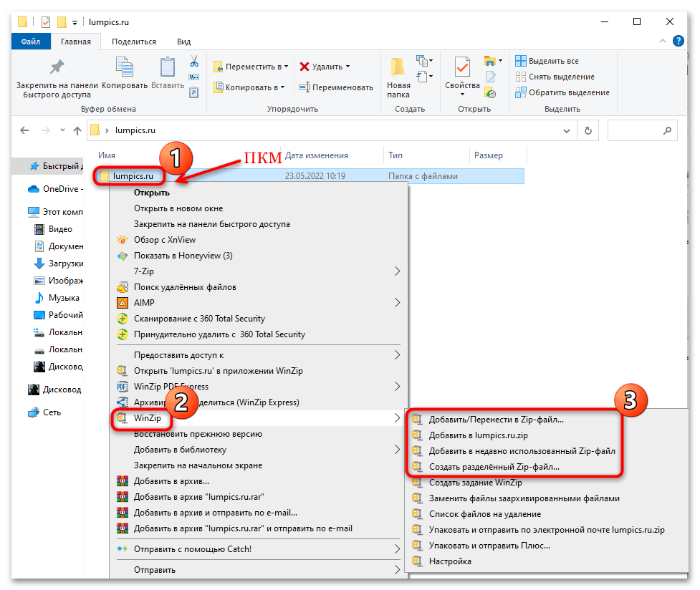Sort by the Type column header

click(x=395, y=155)
